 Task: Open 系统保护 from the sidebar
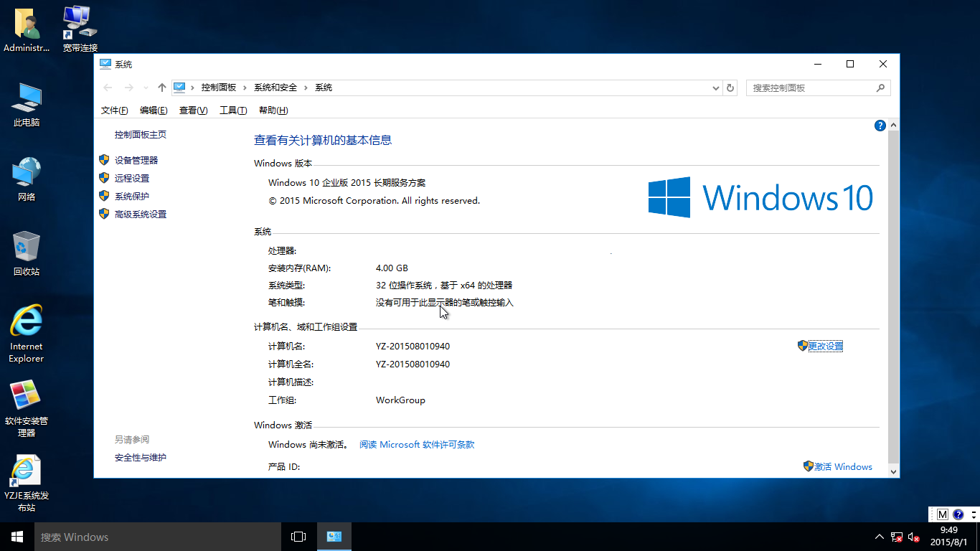(x=132, y=197)
